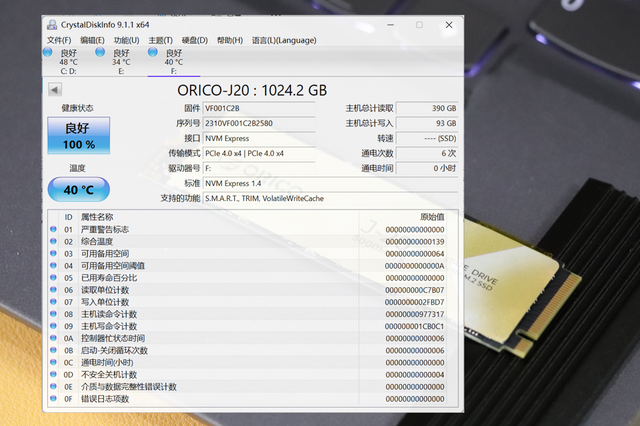Select the E: drive tab at 34 °C
The height and width of the screenshot is (426, 640).
(x=121, y=62)
